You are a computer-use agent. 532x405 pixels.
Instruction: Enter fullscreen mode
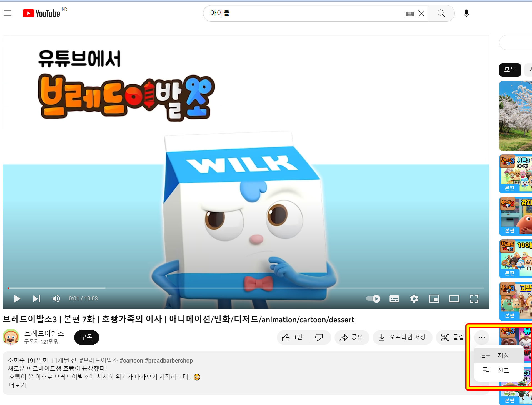pyautogui.click(x=474, y=299)
